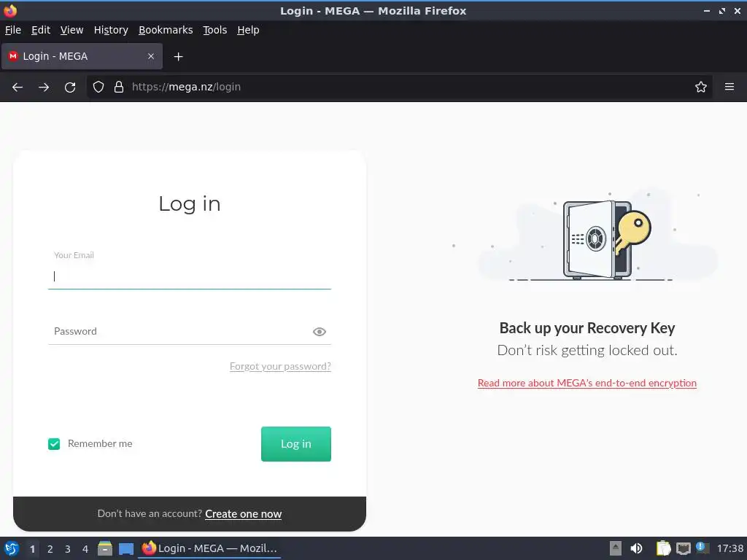Open the Tools menu

(215, 30)
